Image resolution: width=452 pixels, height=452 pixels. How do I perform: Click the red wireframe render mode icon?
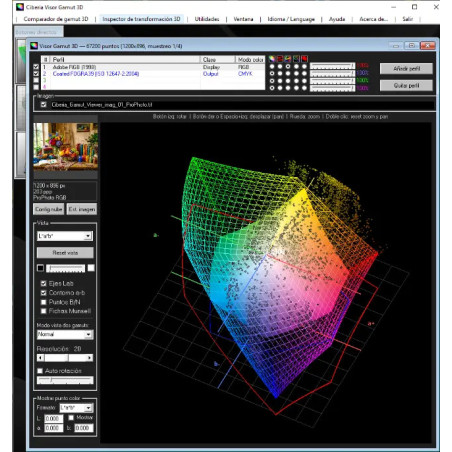280,59
